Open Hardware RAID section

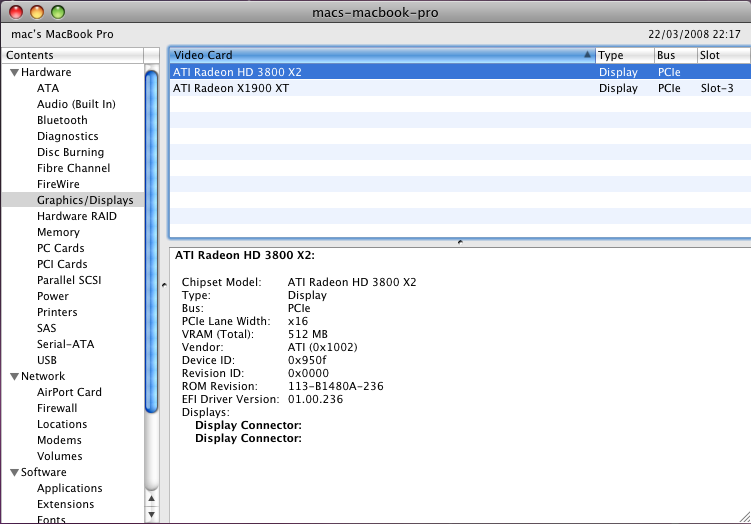(x=77, y=216)
